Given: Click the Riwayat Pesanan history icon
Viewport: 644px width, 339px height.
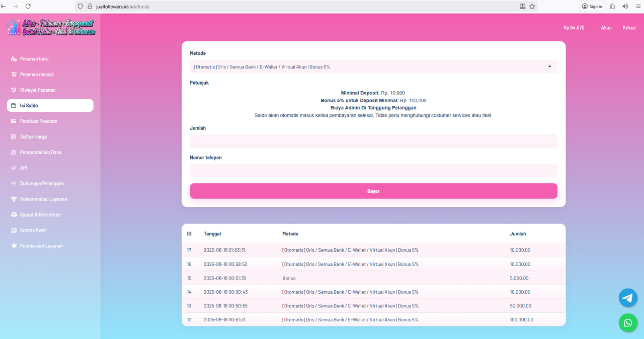Looking at the screenshot, I should click(14, 90).
